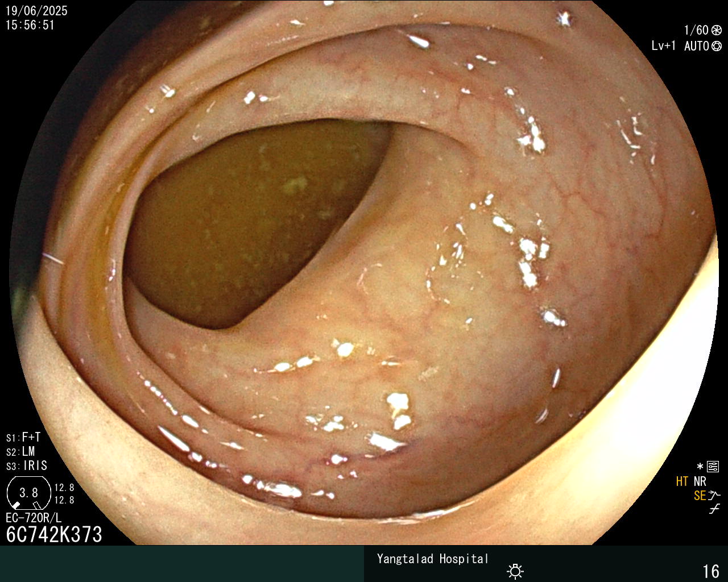Click the serial number 6C742K373

(x=54, y=534)
